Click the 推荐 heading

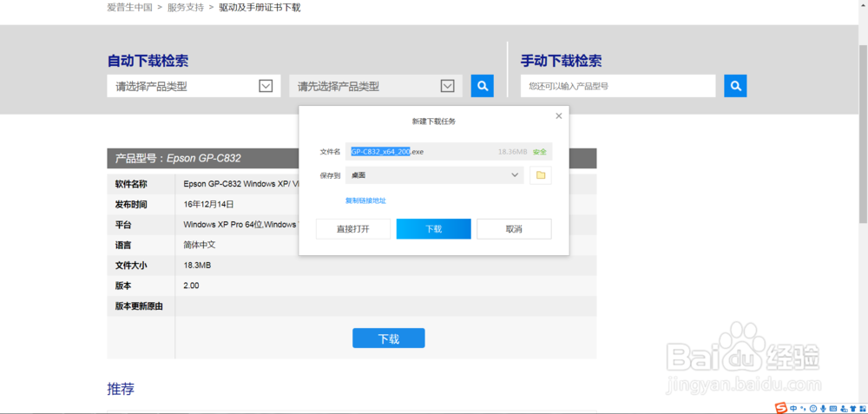point(121,389)
